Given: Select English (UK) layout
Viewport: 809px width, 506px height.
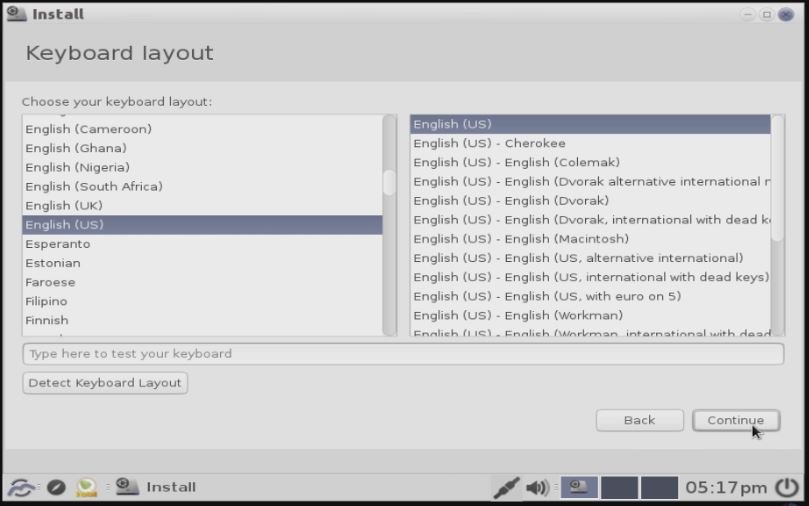Looking at the screenshot, I should click(x=202, y=205).
